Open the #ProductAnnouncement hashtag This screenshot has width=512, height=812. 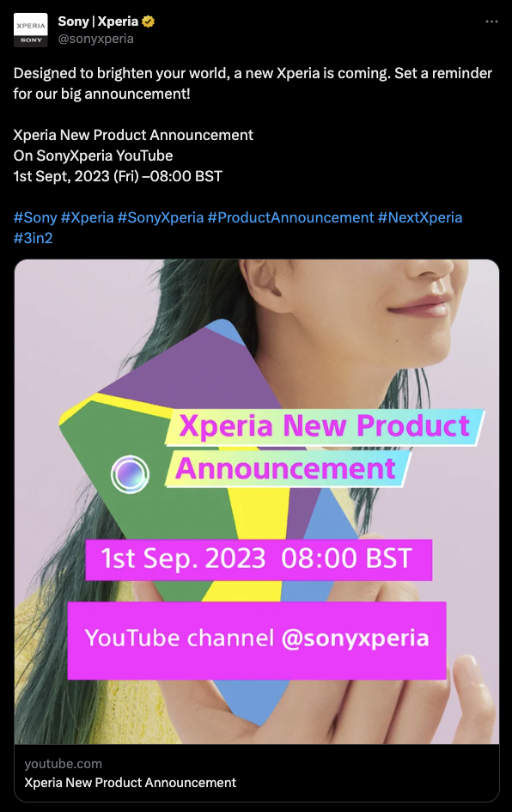(290, 217)
